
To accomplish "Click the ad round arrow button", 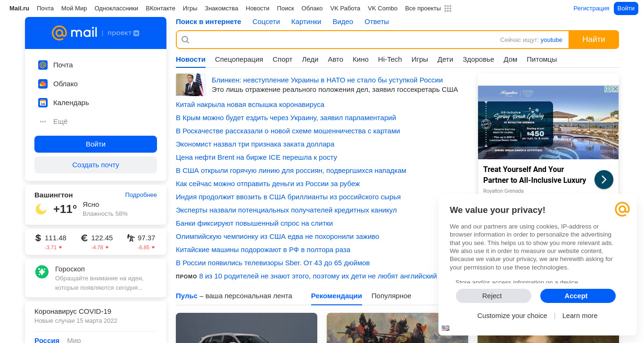I will (x=604, y=180).
